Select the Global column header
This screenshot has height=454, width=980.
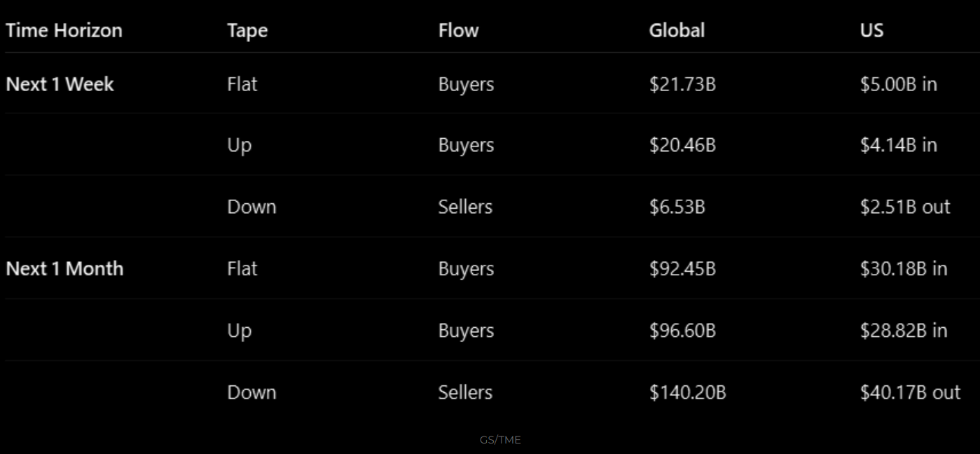click(x=677, y=31)
